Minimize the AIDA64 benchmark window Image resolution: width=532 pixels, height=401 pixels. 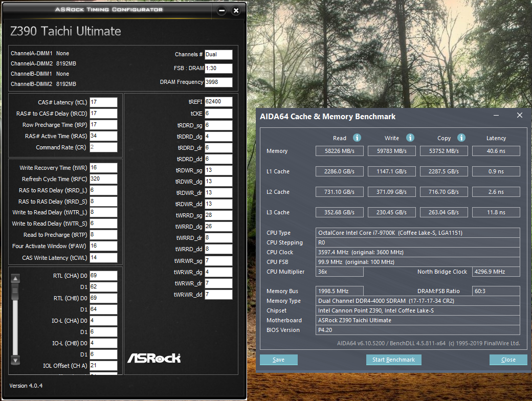tap(496, 116)
